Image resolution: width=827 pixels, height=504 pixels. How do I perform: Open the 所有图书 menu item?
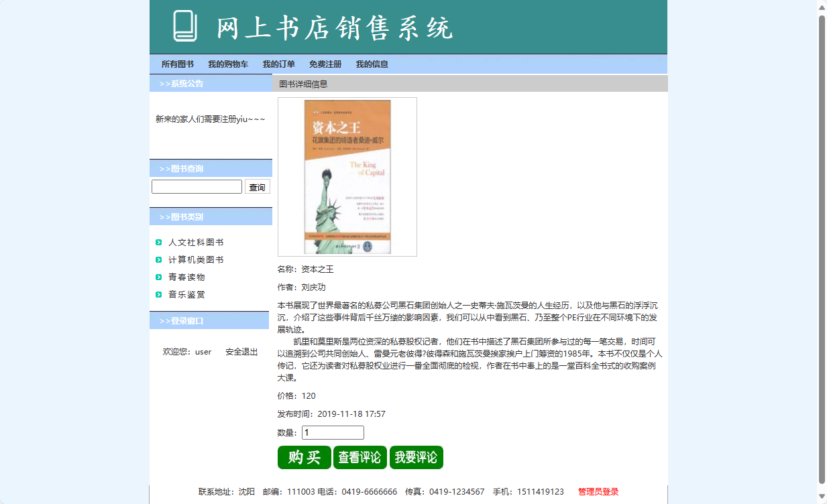178,64
